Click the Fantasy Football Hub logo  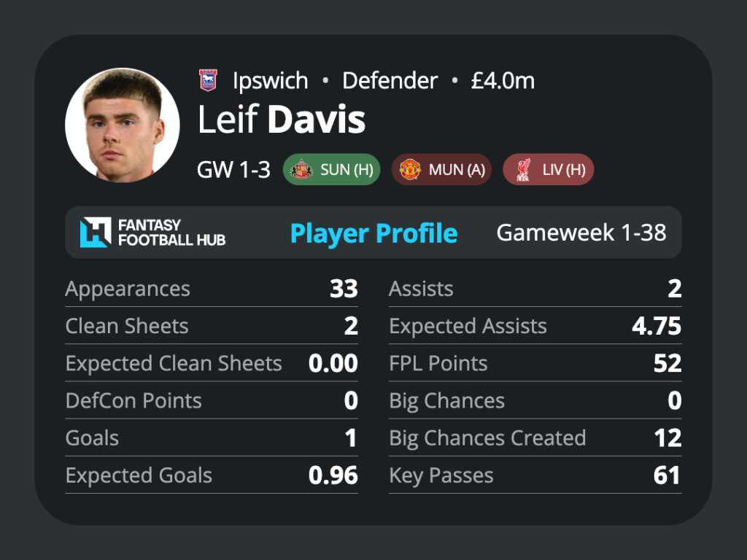pos(153,233)
